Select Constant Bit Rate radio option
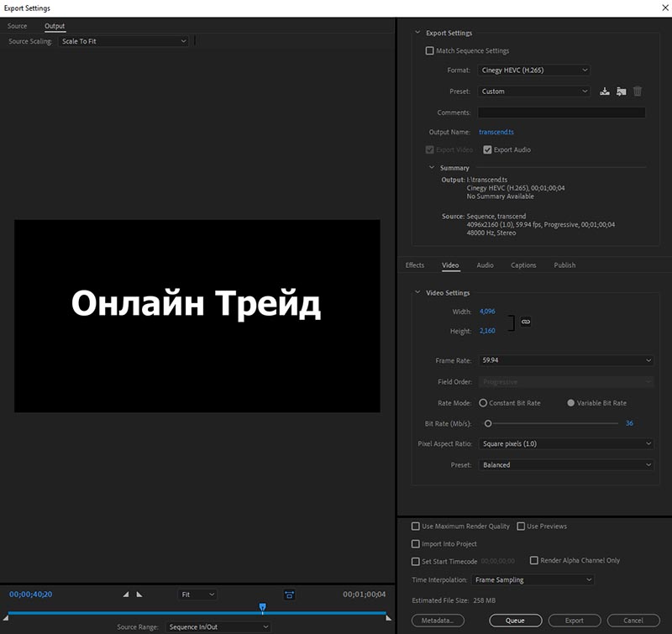This screenshot has height=634, width=672. click(483, 403)
